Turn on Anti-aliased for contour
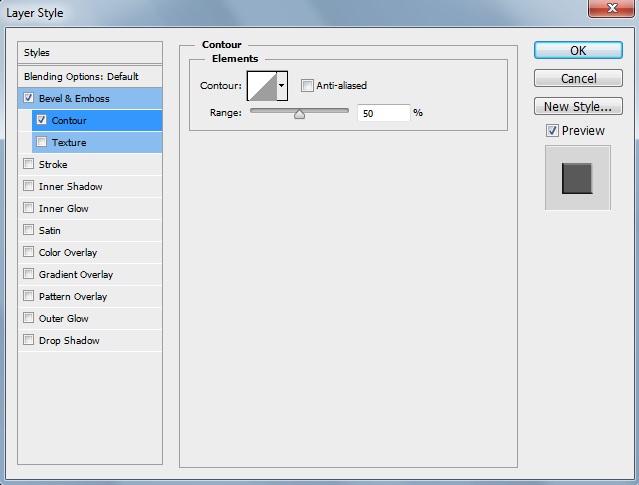639x485 pixels. coord(307,86)
